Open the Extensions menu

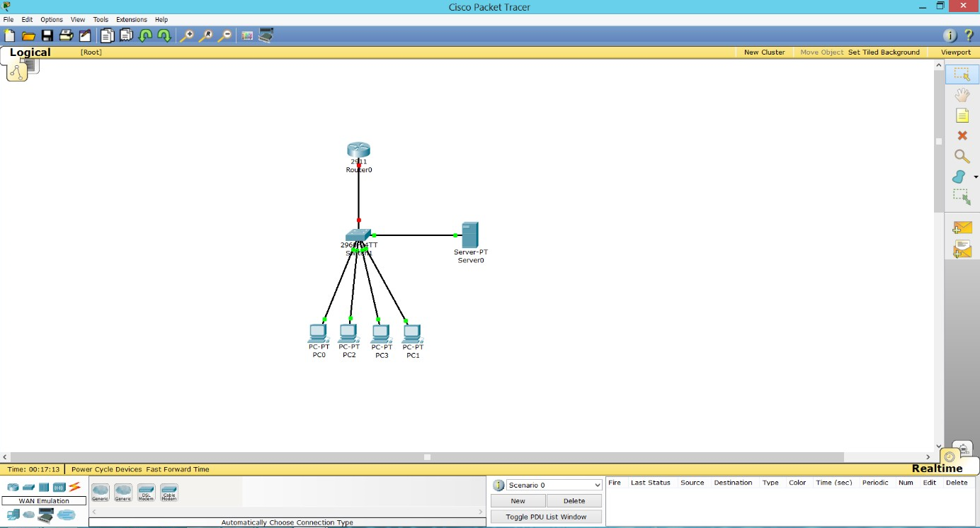(132, 20)
